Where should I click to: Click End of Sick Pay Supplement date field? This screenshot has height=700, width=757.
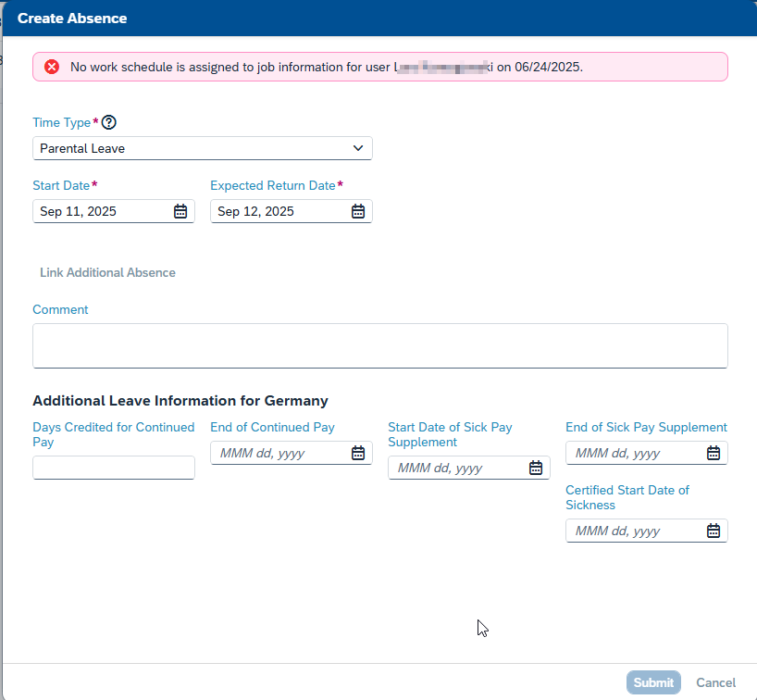pyautogui.click(x=633, y=453)
